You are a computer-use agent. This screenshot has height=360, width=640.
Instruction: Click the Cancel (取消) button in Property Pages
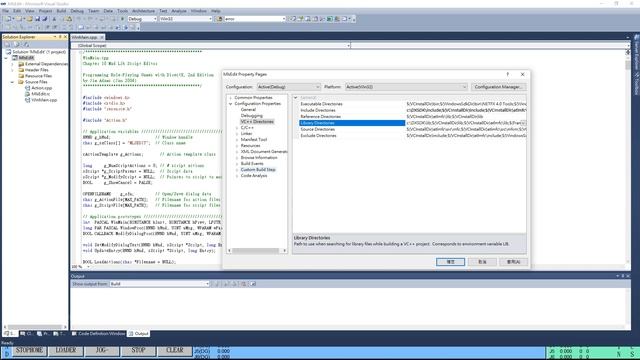pyautogui.click(x=482, y=262)
